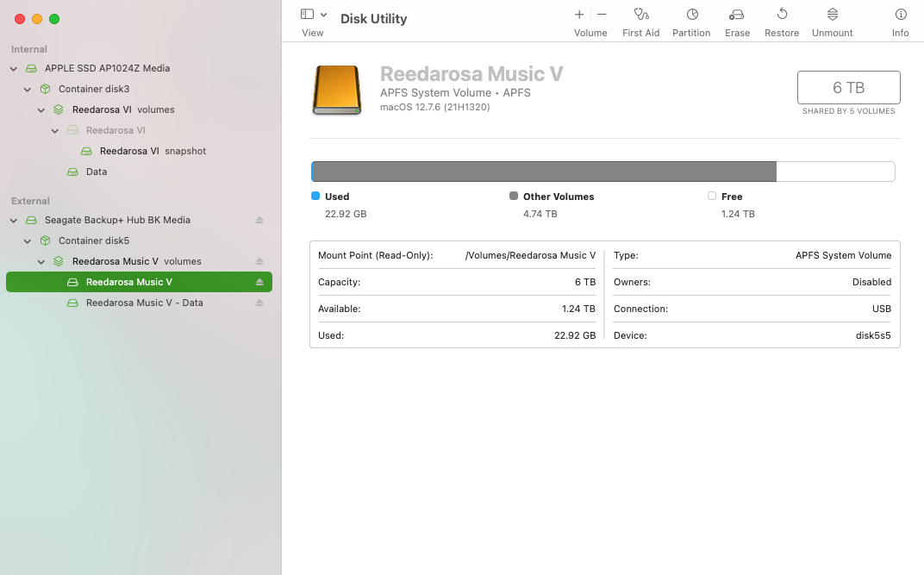Select Reedarosa VI snapshot row
This screenshot has width=924, height=575.
tap(139, 151)
